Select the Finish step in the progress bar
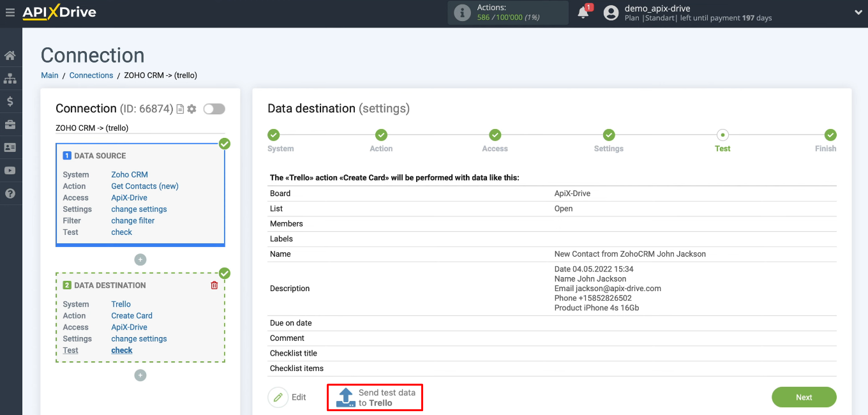868x415 pixels. (x=830, y=135)
